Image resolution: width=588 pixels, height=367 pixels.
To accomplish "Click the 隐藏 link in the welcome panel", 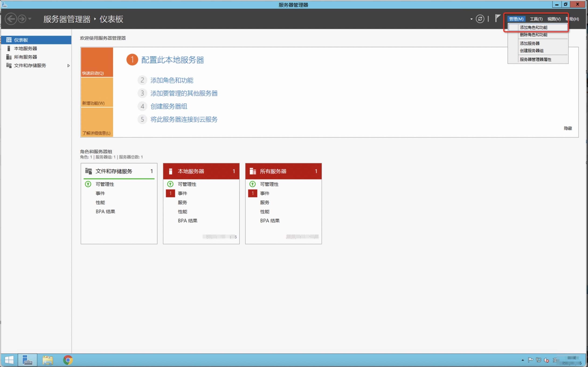I will pos(568,128).
